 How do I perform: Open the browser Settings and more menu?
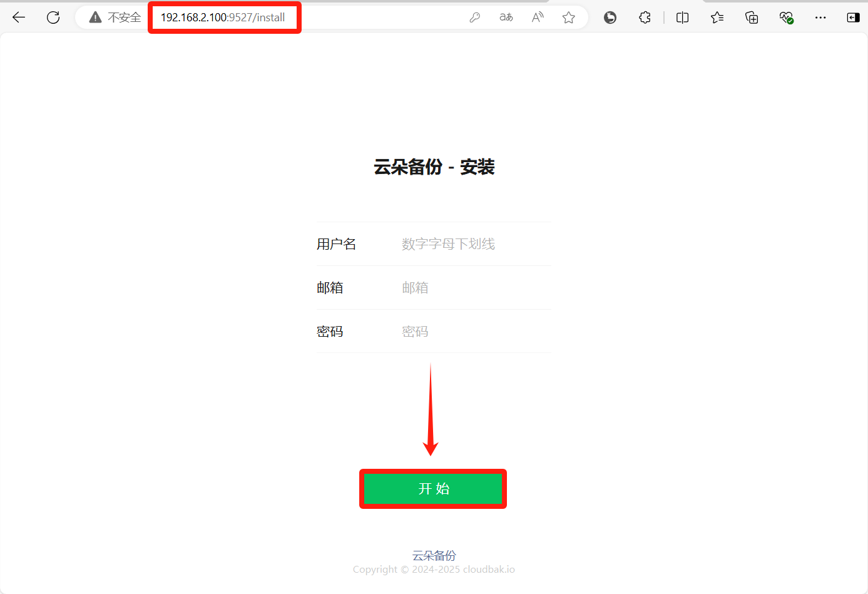[x=820, y=18]
